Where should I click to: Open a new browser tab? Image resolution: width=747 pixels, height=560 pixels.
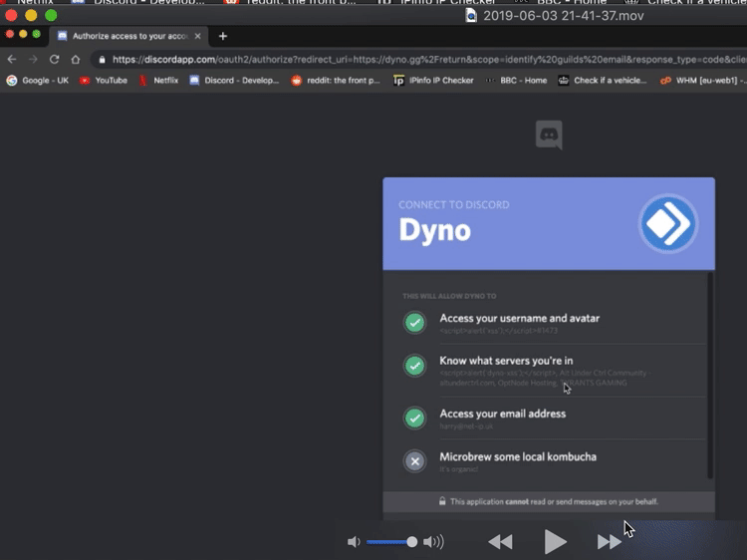click(x=222, y=36)
